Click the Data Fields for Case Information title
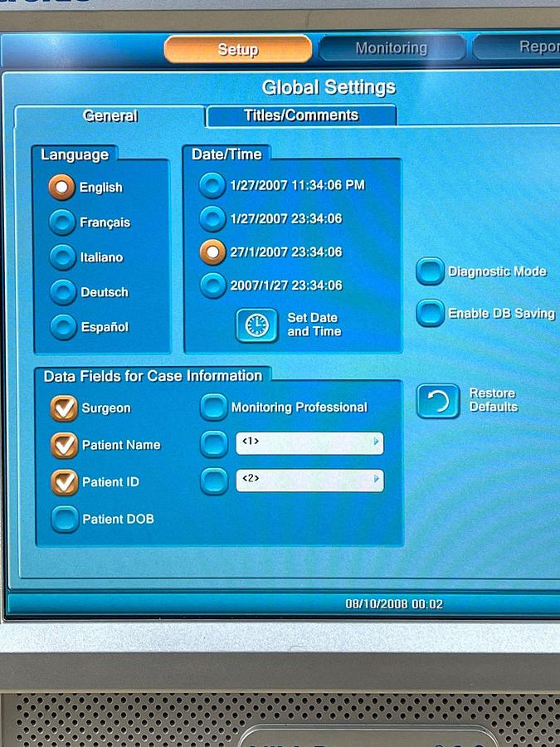 click(x=153, y=376)
